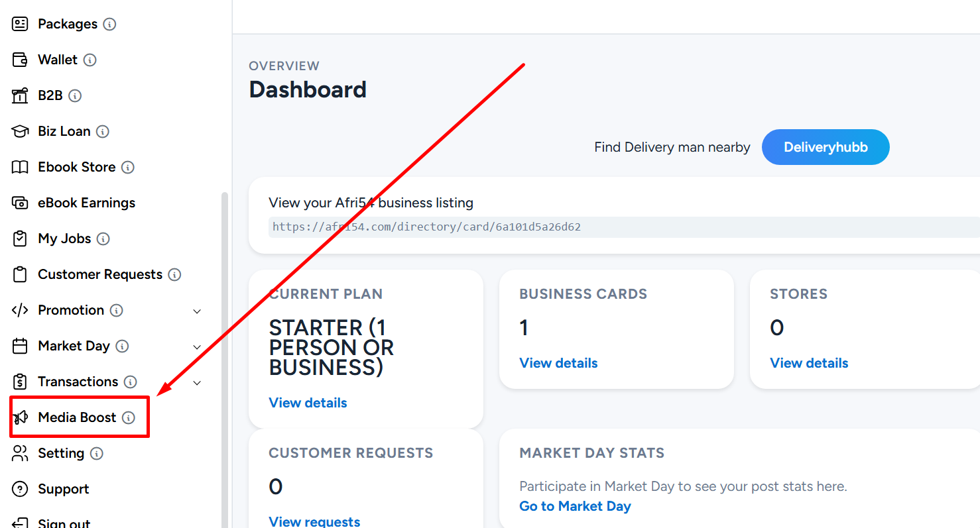Click the Deliveryhubb button
Viewport: 980px width, 528px height.
826,147
